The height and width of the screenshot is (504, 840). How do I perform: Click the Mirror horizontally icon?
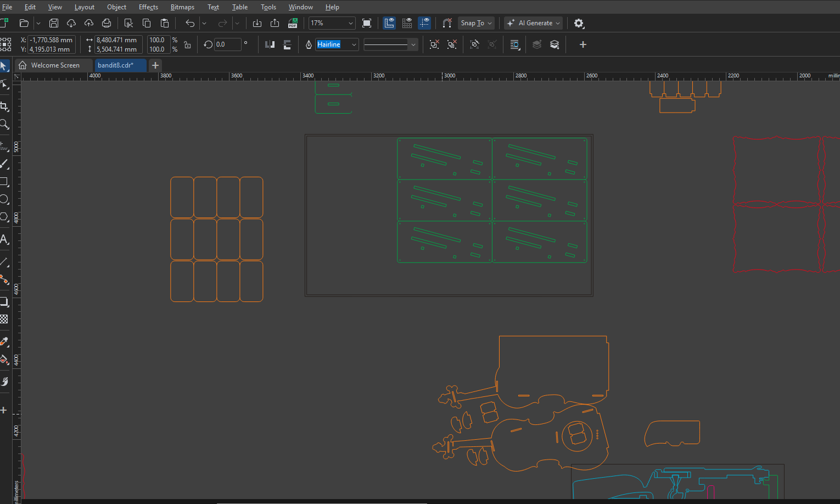[270, 44]
